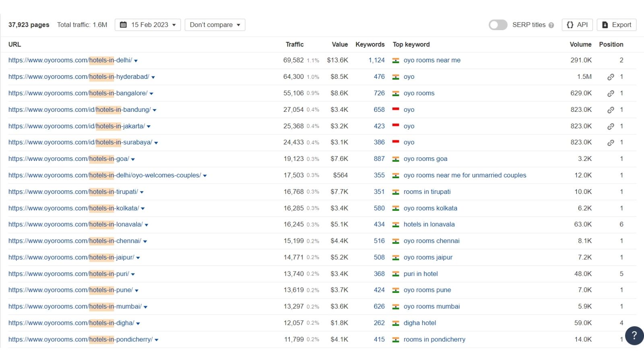The image size is (644, 362).
Task: Open the hotels-in-pondicherry URL link
Action: pos(80,339)
